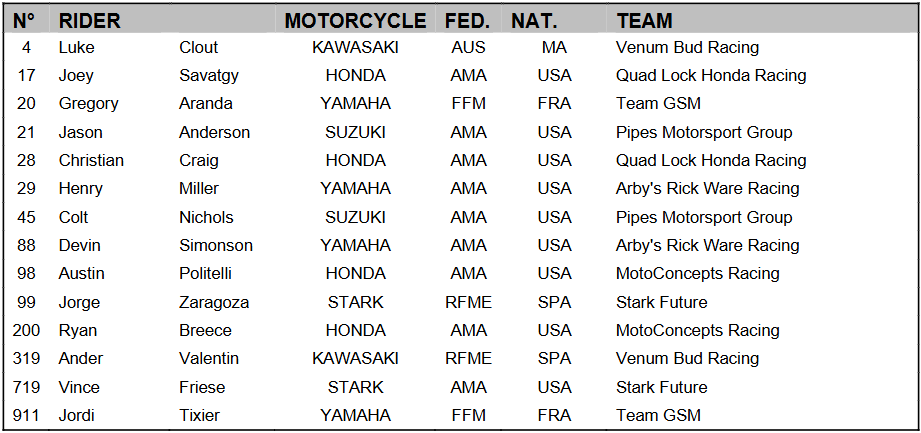Click SUZUKI in Jason Anderson's row
The height and width of the screenshot is (433, 921).
tap(355, 132)
